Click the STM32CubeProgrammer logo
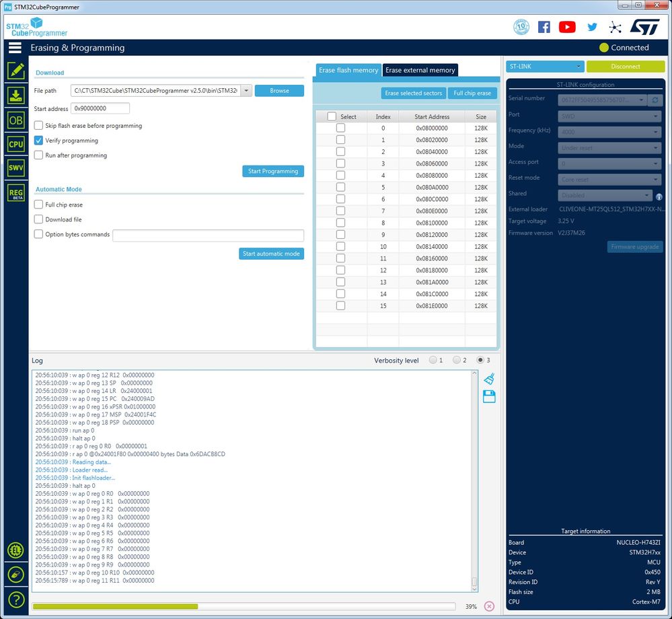 tap(37, 27)
